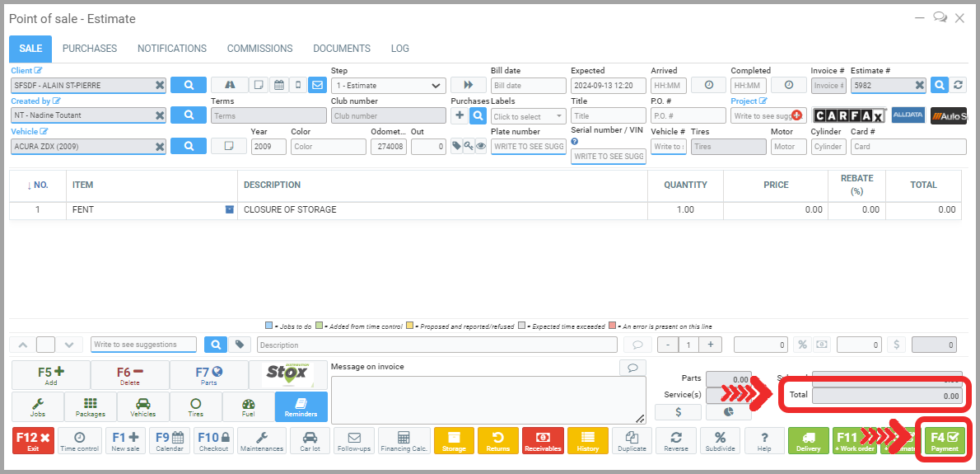980x474 pixels.
Task: Toggle the email envelope icon beside client
Action: (317, 85)
